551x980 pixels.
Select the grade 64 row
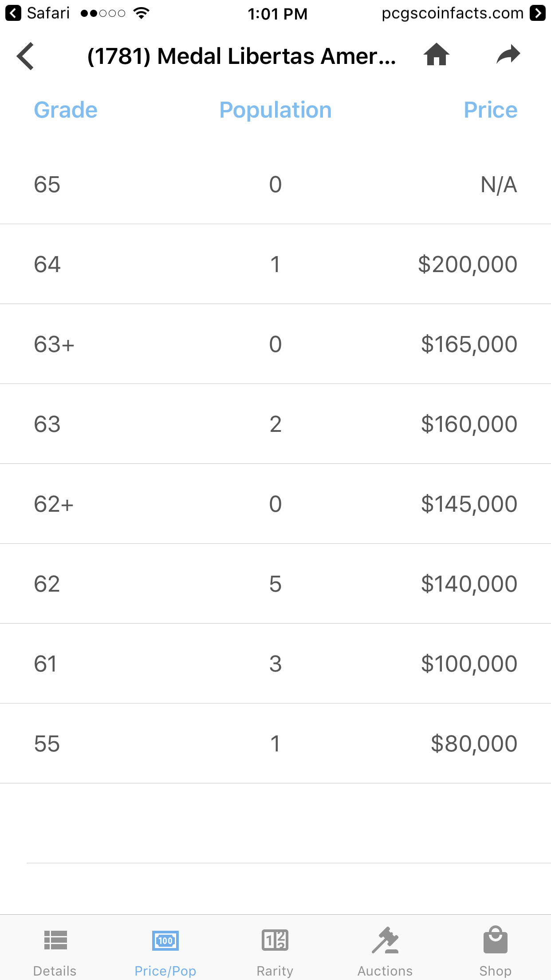point(275,264)
